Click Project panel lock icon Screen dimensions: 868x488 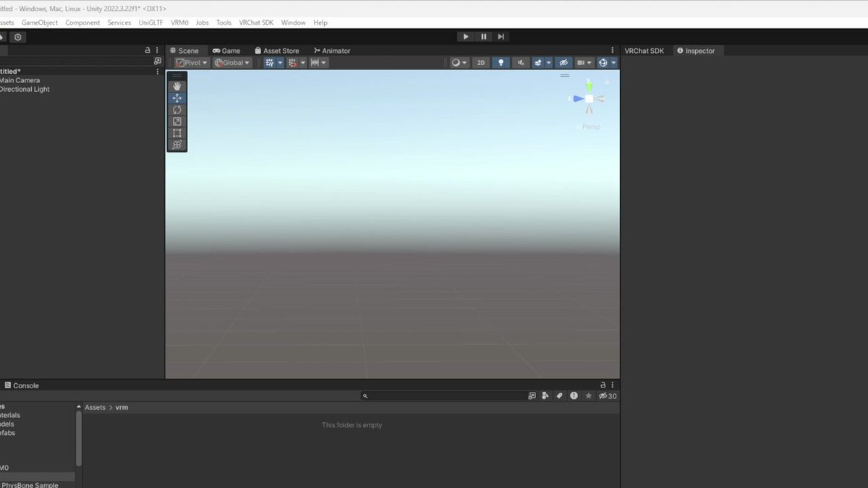point(603,385)
